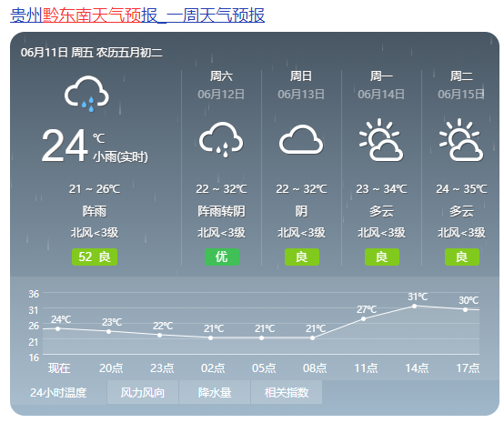Click the 05点 21℃ chart point

(262, 337)
